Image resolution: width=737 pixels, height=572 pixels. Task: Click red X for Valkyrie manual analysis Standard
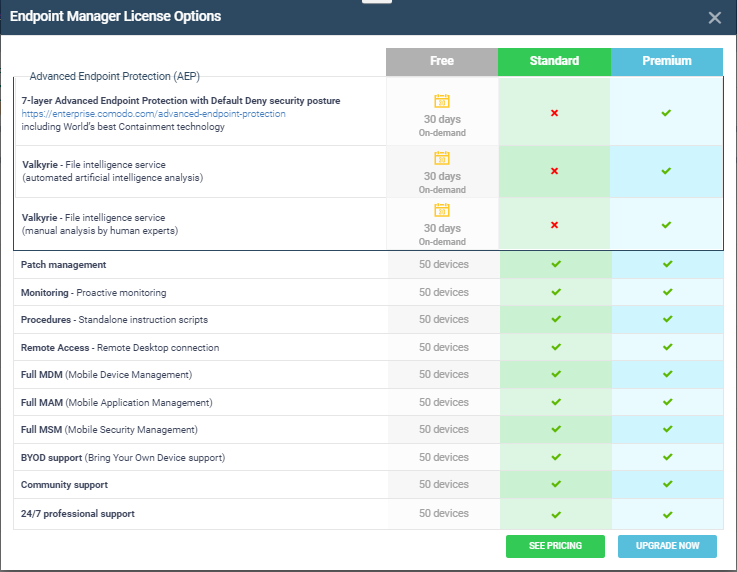click(555, 225)
